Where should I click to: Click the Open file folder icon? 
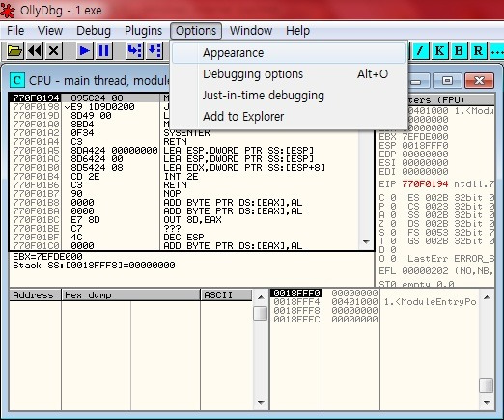click(14, 51)
